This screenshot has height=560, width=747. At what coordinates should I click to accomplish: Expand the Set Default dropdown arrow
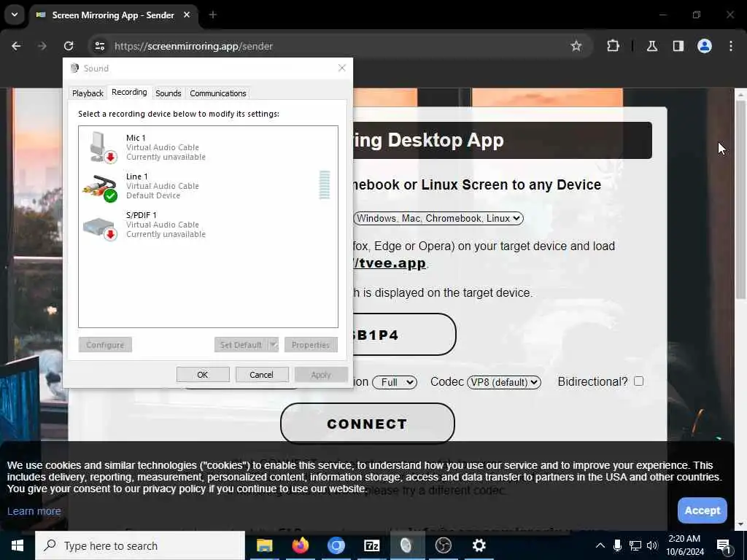tap(274, 345)
